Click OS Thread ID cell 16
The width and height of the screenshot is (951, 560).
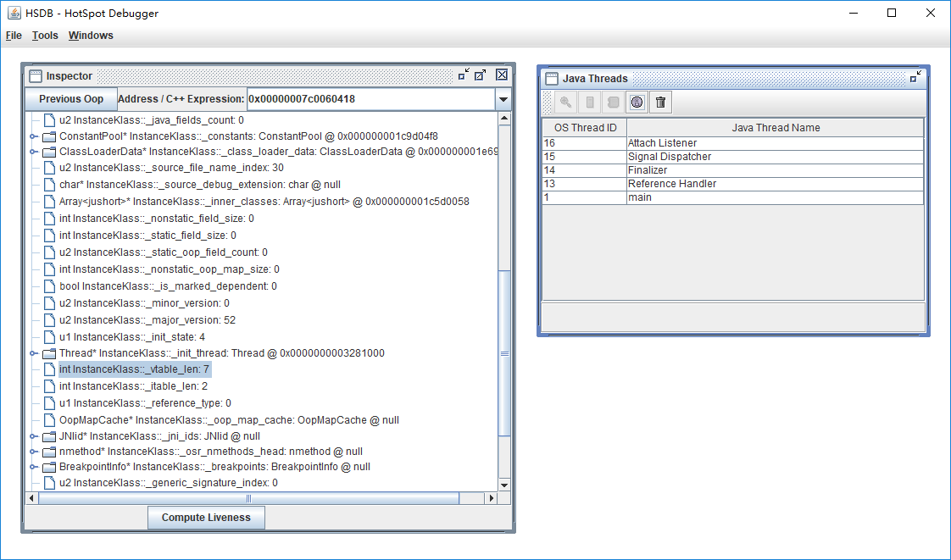click(584, 143)
